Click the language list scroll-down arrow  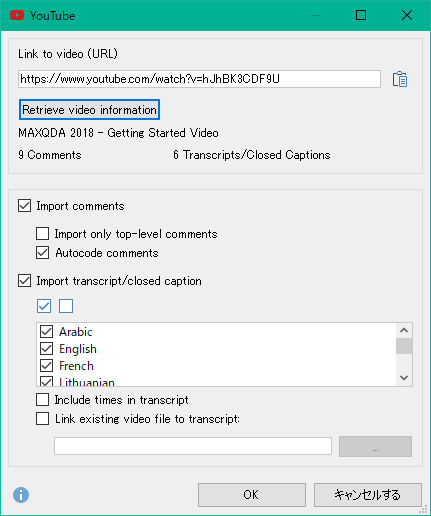tap(404, 378)
